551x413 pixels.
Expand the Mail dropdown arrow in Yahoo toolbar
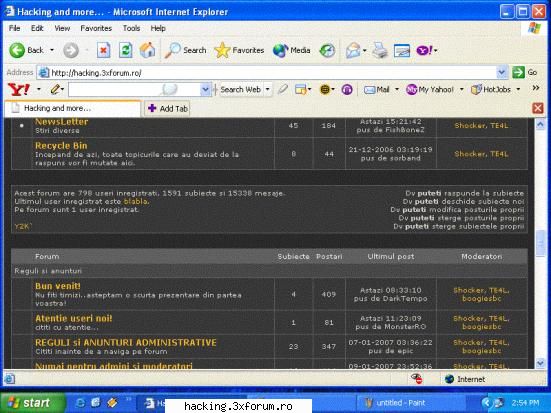(397, 90)
